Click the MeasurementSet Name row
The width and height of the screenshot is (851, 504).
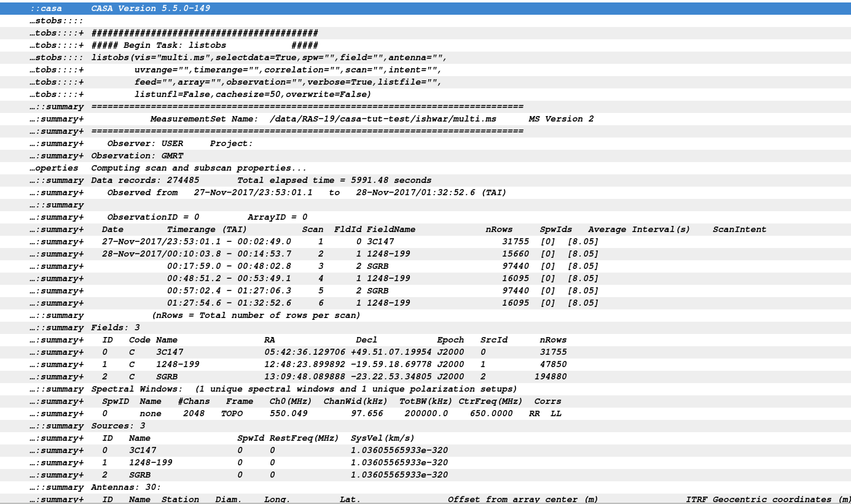point(425,119)
